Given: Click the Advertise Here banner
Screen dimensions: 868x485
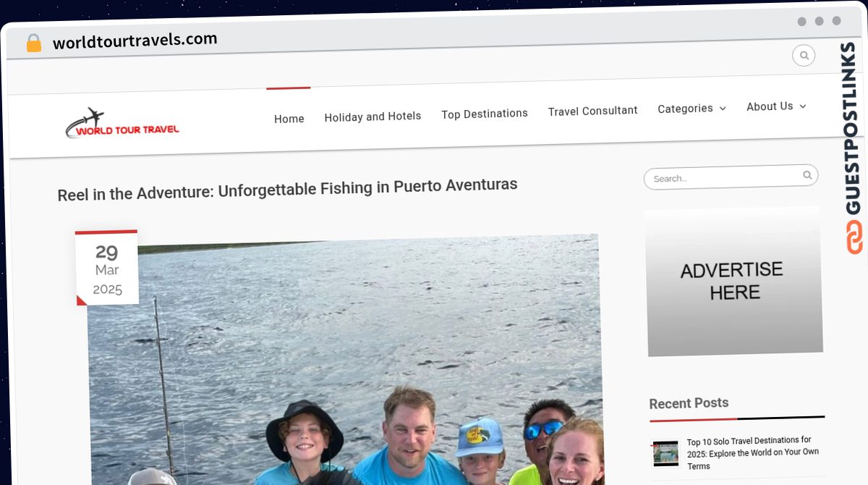Looking at the screenshot, I should [733, 282].
